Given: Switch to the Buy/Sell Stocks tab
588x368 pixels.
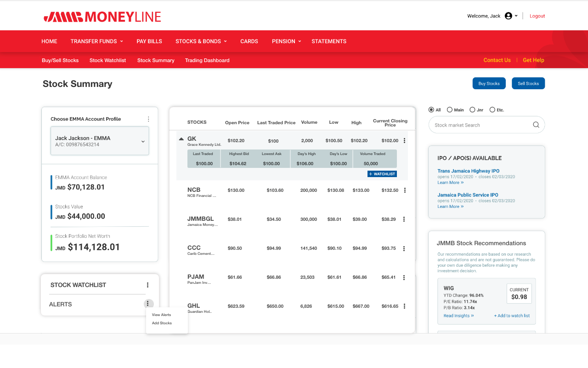Looking at the screenshot, I should pyautogui.click(x=60, y=60).
